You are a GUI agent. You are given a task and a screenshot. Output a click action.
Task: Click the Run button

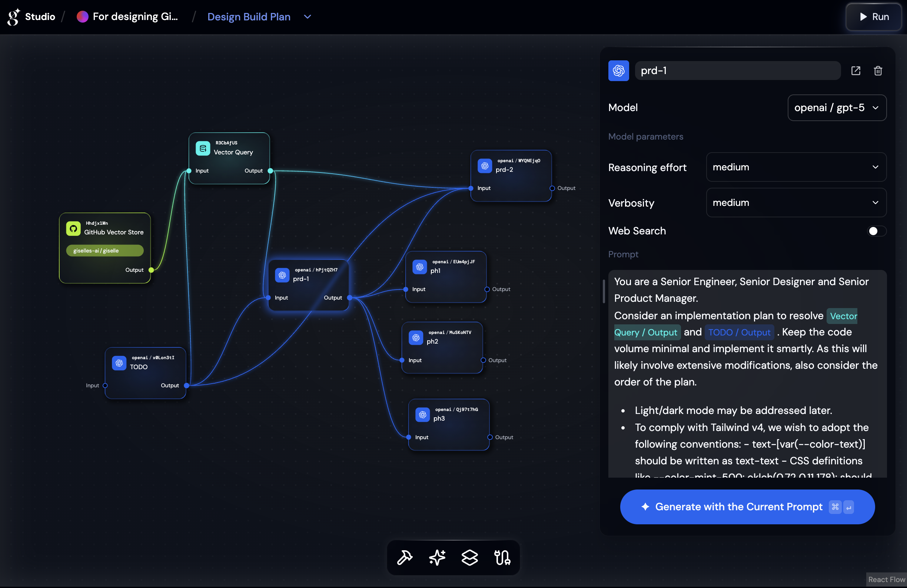pos(873,17)
